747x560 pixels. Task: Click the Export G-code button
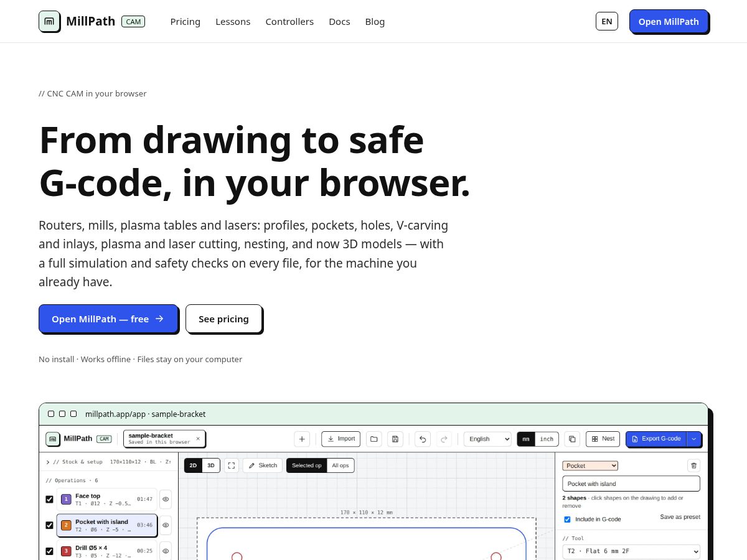click(656, 439)
